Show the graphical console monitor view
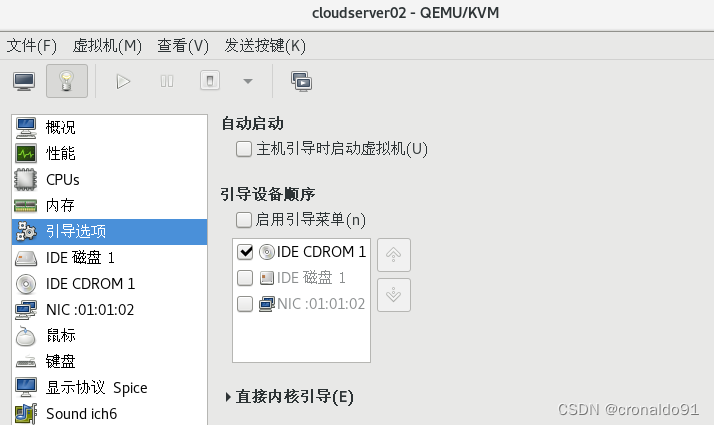The width and height of the screenshot is (714, 425). [24, 82]
